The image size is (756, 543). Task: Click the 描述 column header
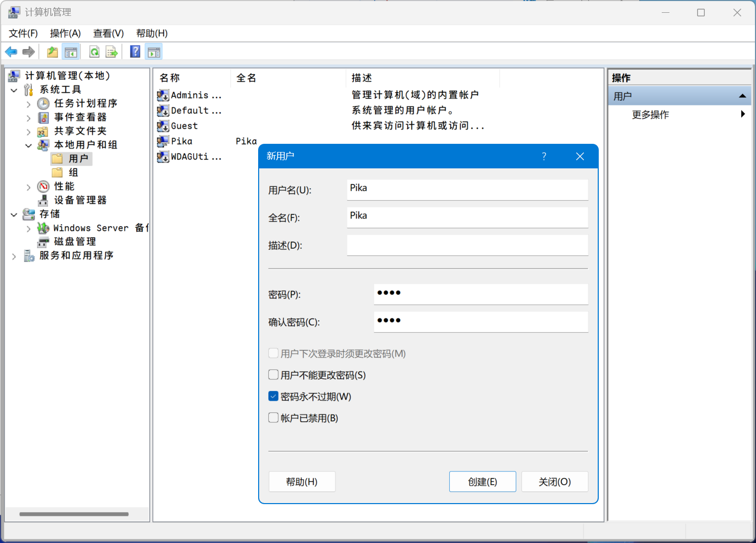[x=423, y=78]
